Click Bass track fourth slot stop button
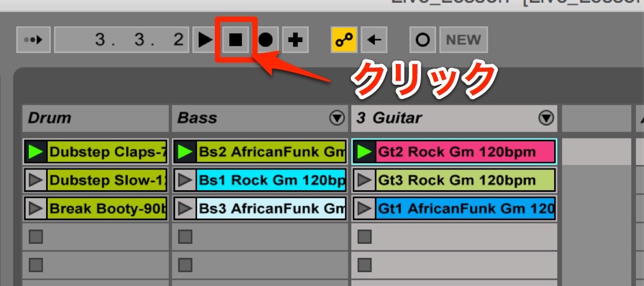The width and height of the screenshot is (644, 286). click(x=185, y=236)
